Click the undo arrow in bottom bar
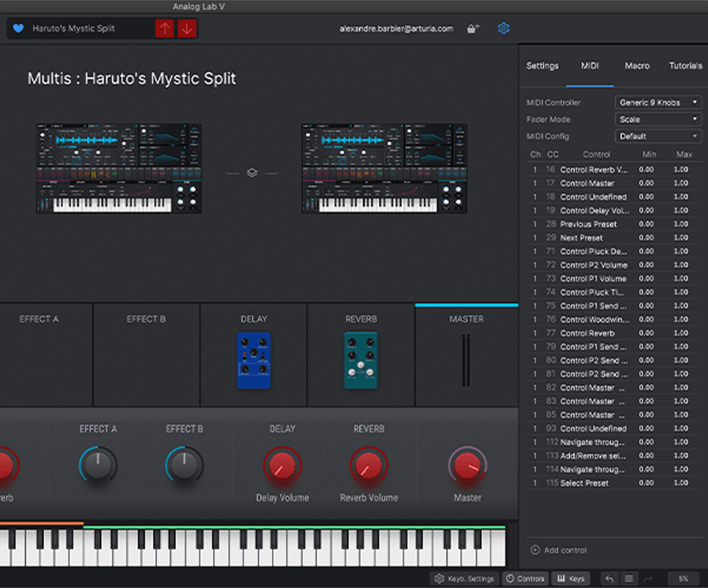This screenshot has width=708, height=588. [x=609, y=579]
